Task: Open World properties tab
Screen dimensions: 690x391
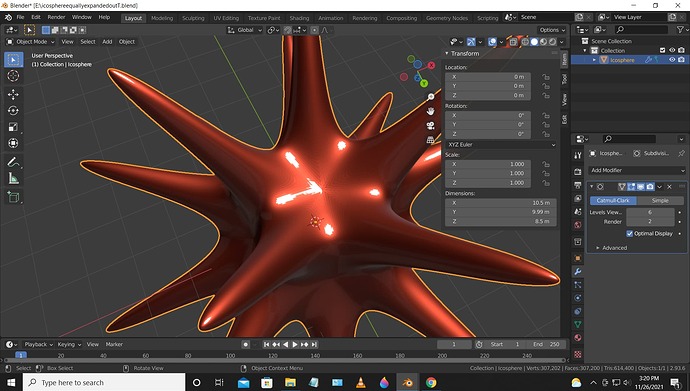Action: tap(578, 225)
